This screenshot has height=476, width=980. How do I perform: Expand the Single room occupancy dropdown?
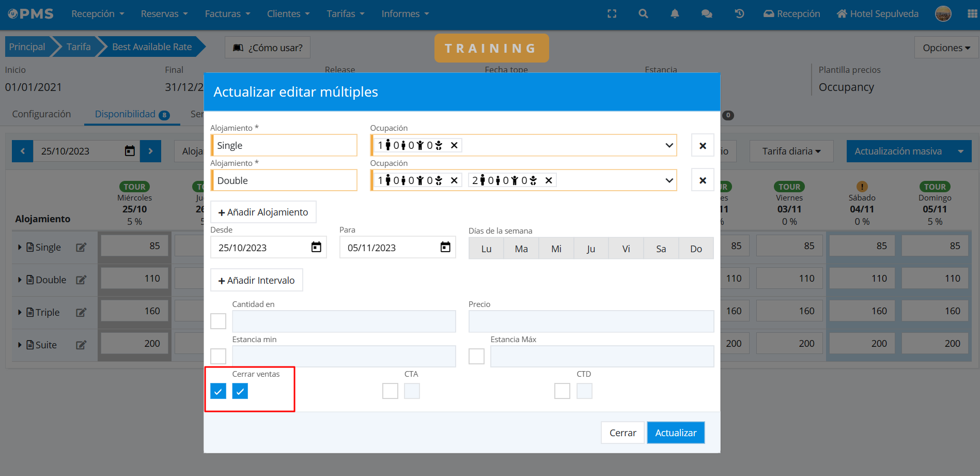669,145
